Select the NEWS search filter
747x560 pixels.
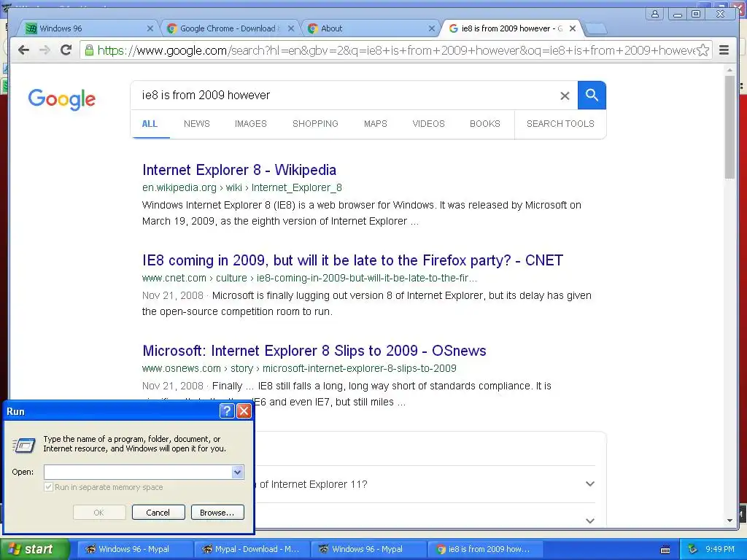(197, 124)
